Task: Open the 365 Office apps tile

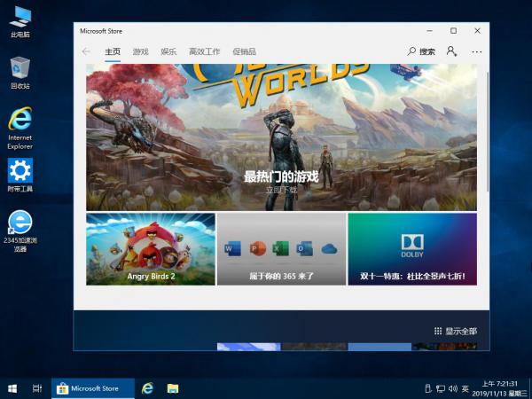Action: 281,249
